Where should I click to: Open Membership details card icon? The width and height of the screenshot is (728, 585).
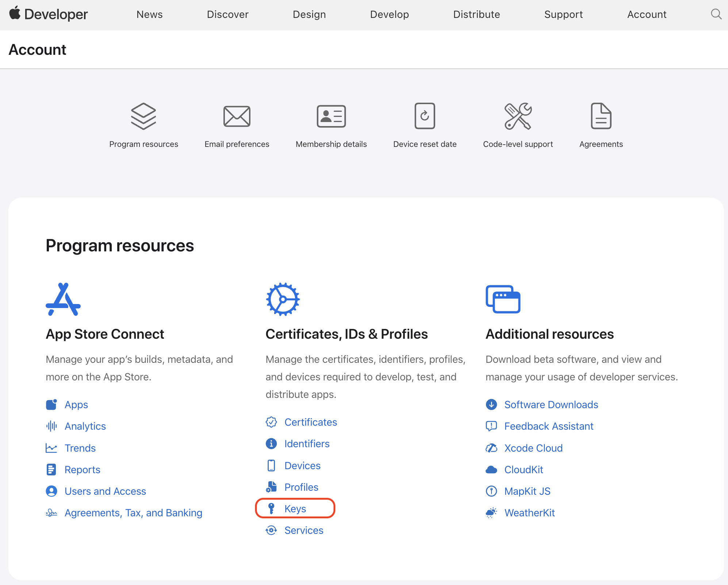[331, 116]
